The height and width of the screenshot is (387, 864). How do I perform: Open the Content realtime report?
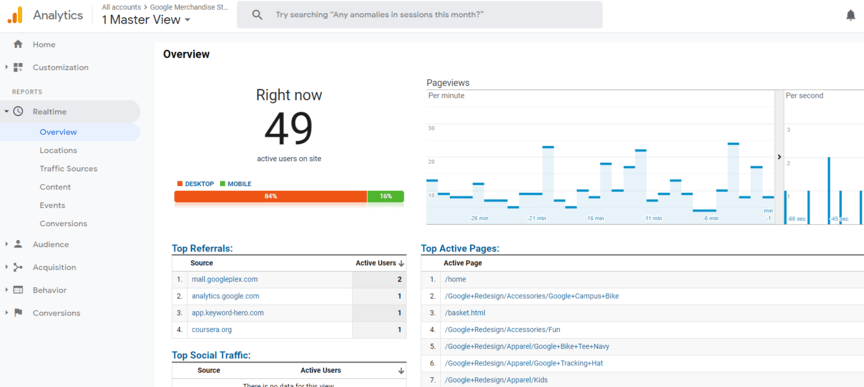(55, 187)
